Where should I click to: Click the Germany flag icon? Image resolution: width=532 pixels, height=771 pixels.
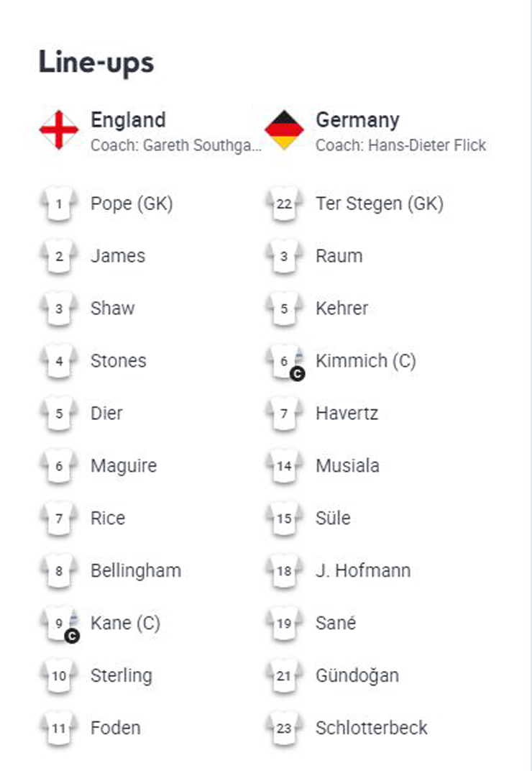284,130
